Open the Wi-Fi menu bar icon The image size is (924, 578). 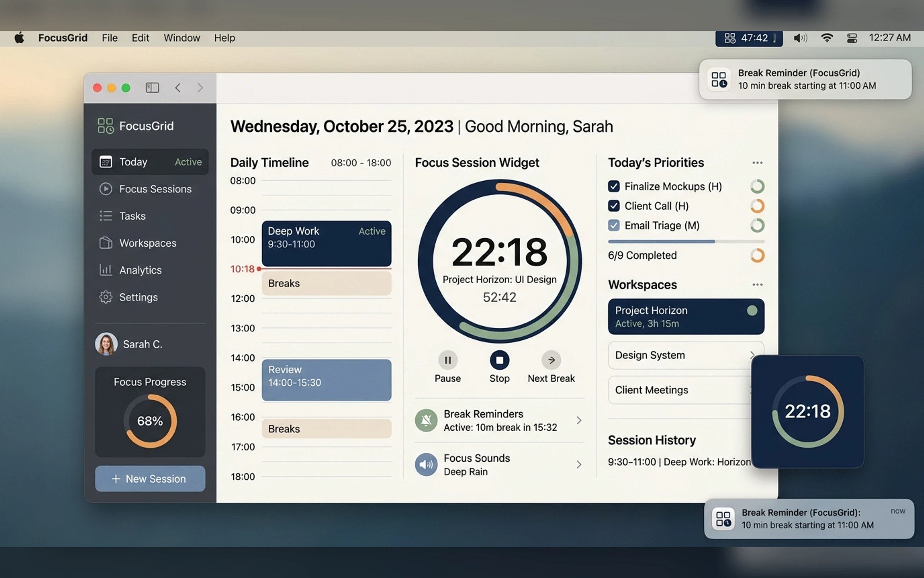[x=827, y=38]
